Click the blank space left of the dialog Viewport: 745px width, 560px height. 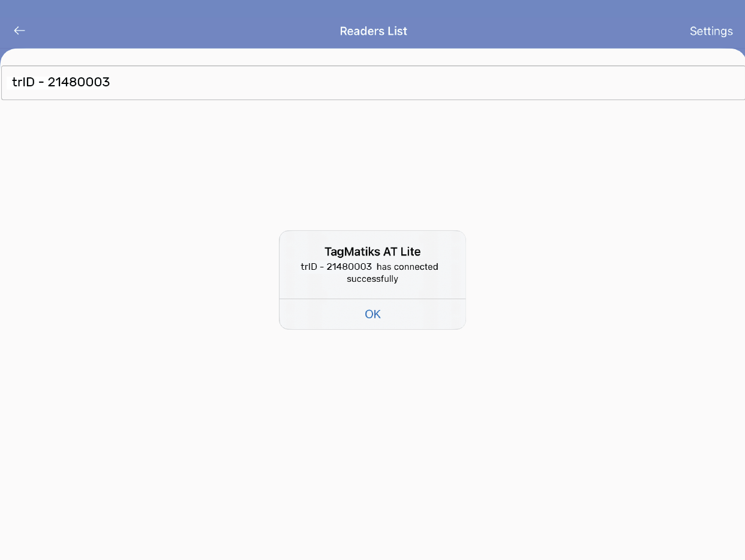[x=138, y=280]
